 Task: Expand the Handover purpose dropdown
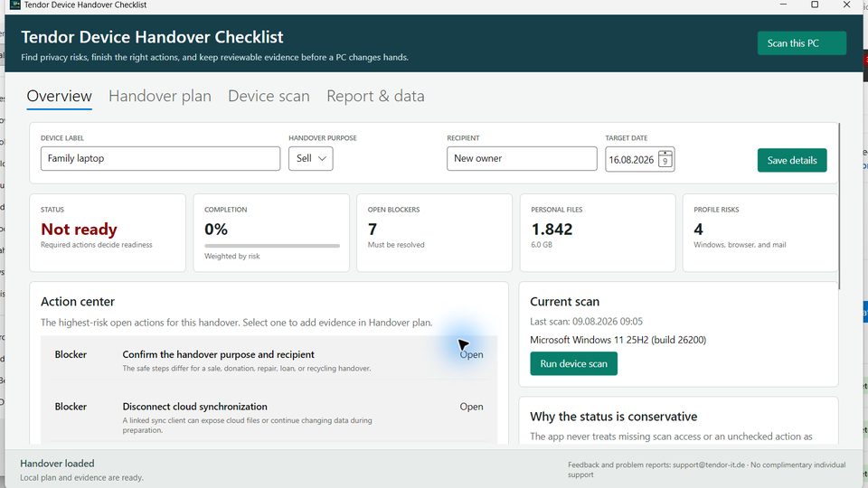(310, 158)
